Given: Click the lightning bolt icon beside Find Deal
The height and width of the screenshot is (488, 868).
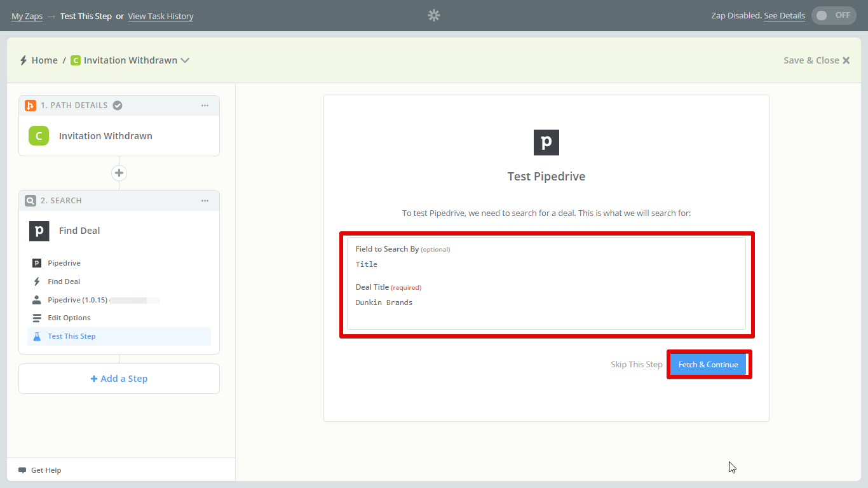Looking at the screenshot, I should click(x=36, y=281).
